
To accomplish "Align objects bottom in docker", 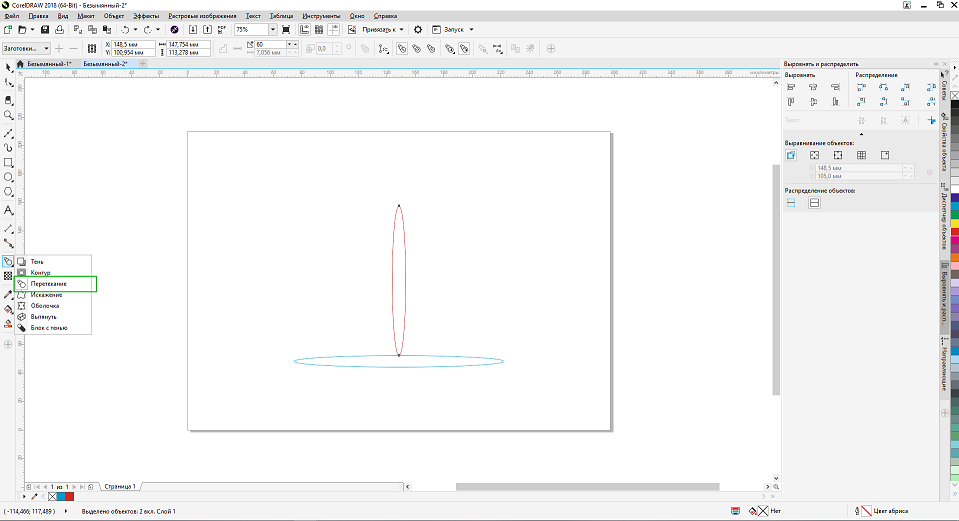I will tap(835, 102).
